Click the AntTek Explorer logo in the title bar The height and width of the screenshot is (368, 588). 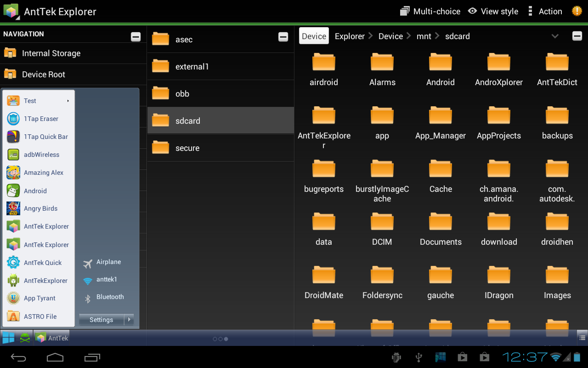pos(11,11)
